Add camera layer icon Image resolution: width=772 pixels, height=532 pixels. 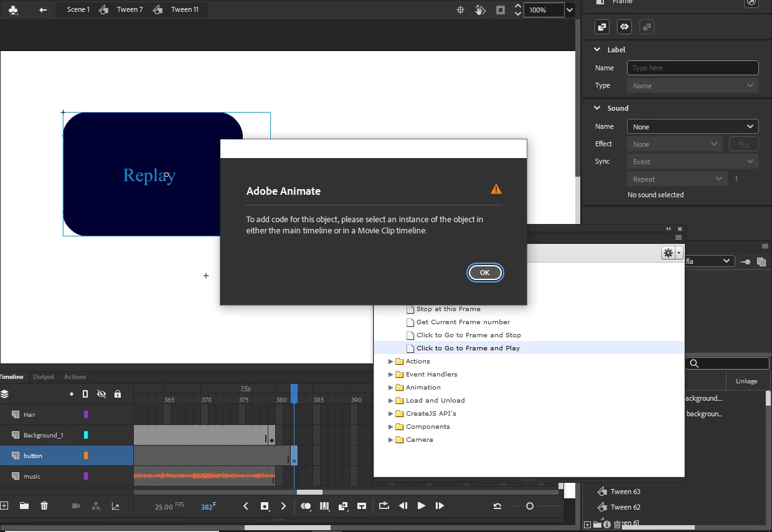(76, 506)
